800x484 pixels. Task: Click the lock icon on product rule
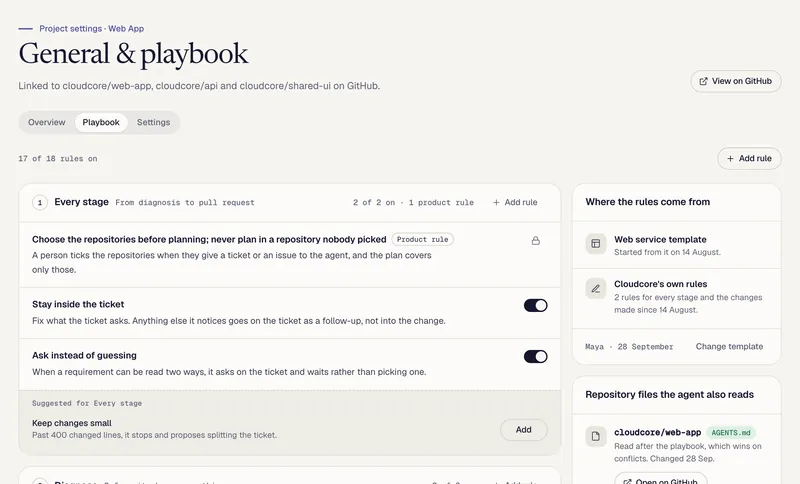(x=536, y=240)
